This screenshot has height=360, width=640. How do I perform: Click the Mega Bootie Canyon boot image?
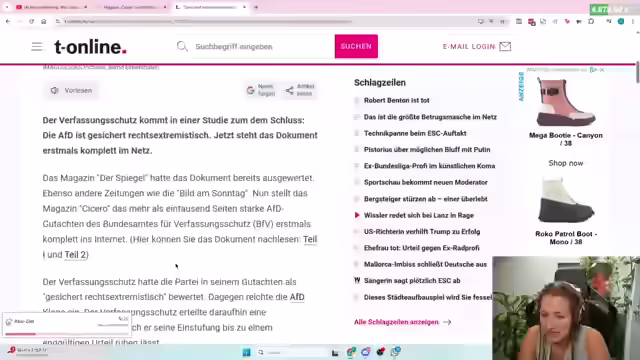(566, 102)
